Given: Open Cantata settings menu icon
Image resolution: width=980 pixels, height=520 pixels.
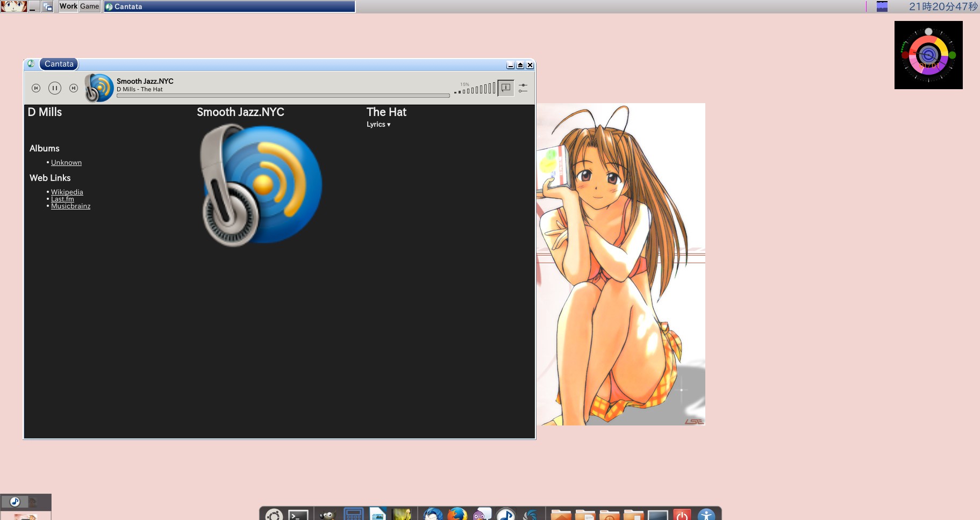Looking at the screenshot, I should 523,88.
